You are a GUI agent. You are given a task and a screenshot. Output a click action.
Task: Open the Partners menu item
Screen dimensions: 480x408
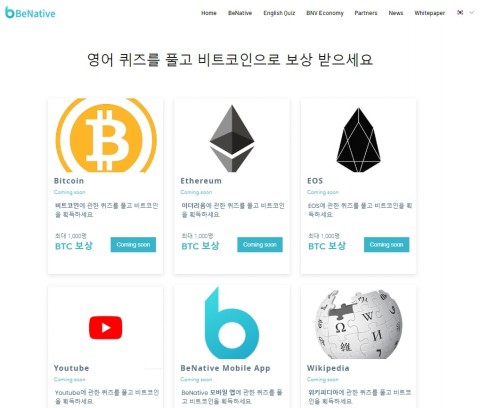click(366, 13)
